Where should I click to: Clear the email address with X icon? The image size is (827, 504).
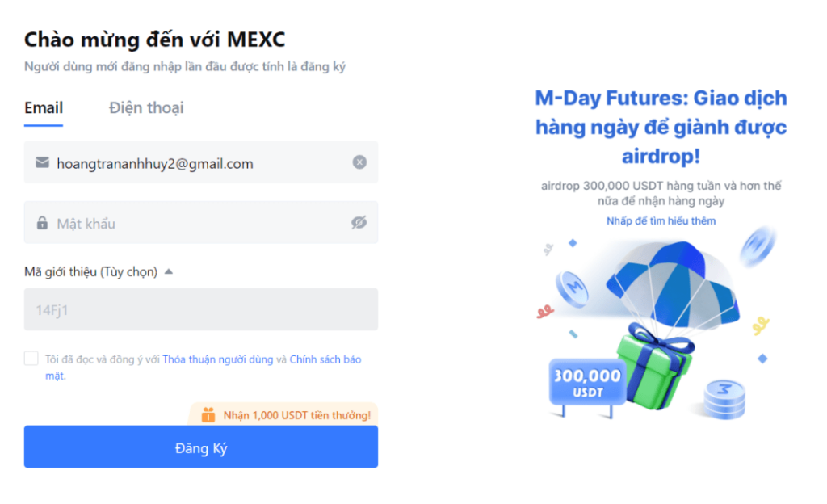tap(359, 162)
